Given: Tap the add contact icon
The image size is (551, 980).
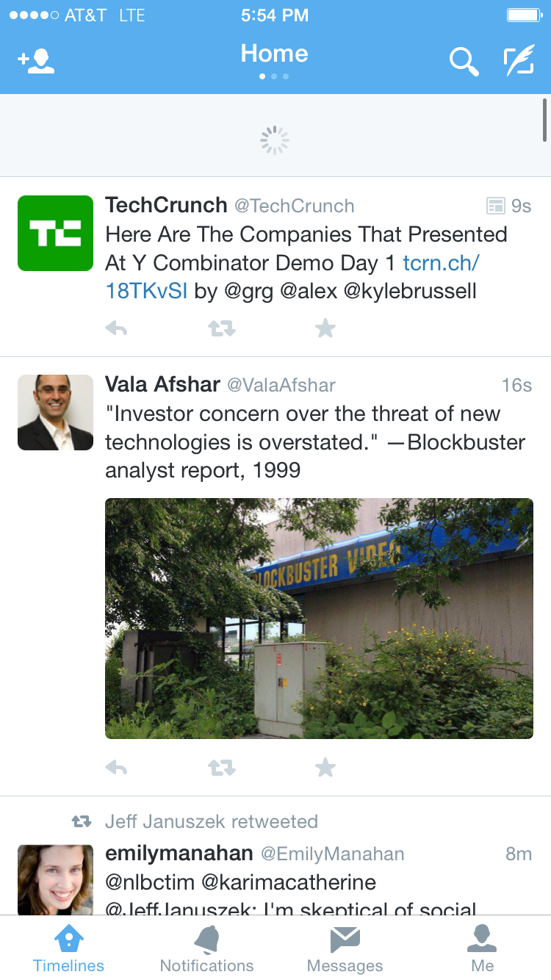Looking at the screenshot, I should pos(36,62).
